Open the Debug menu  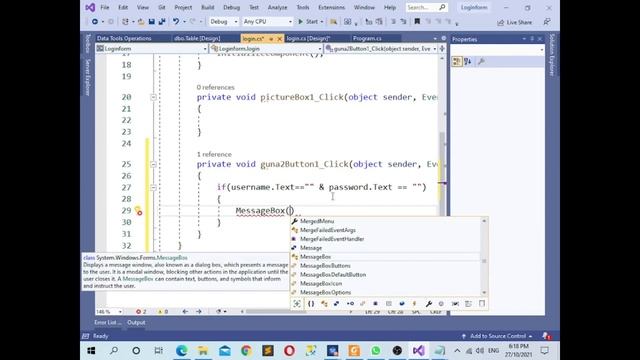[231, 7]
